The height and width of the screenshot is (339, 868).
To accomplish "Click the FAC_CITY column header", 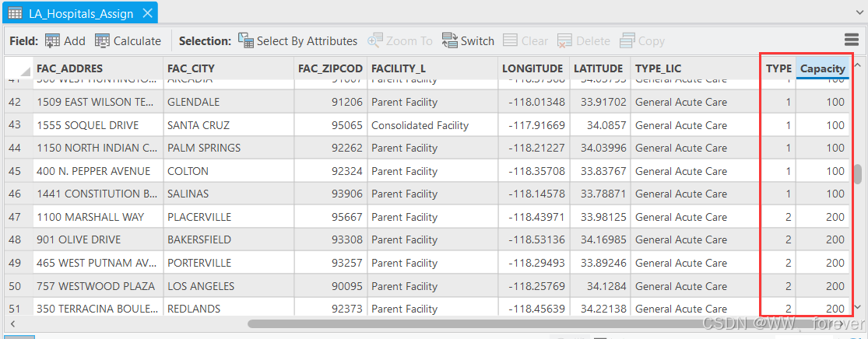I will pyautogui.click(x=229, y=68).
